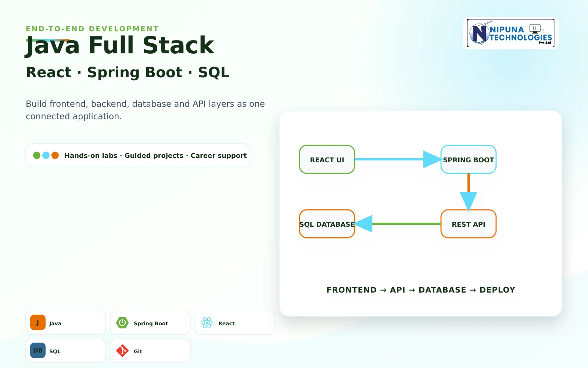Select the SQL technology card

66,351
